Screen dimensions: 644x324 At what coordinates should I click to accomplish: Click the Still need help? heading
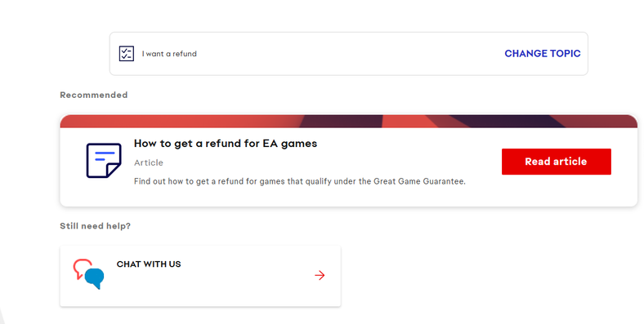point(95,226)
